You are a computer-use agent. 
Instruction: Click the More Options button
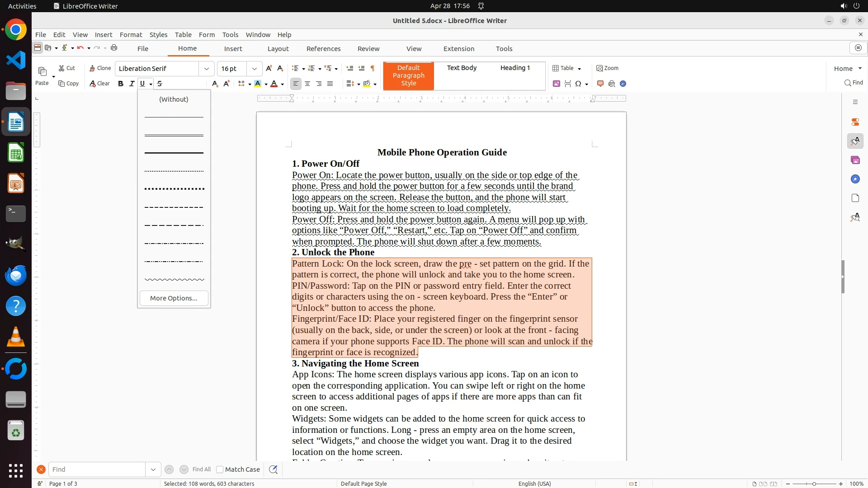click(174, 298)
